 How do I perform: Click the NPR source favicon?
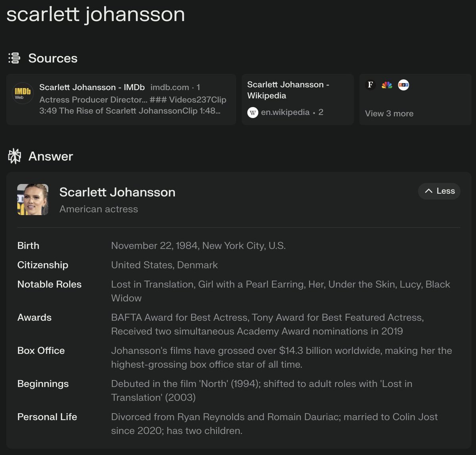(403, 85)
